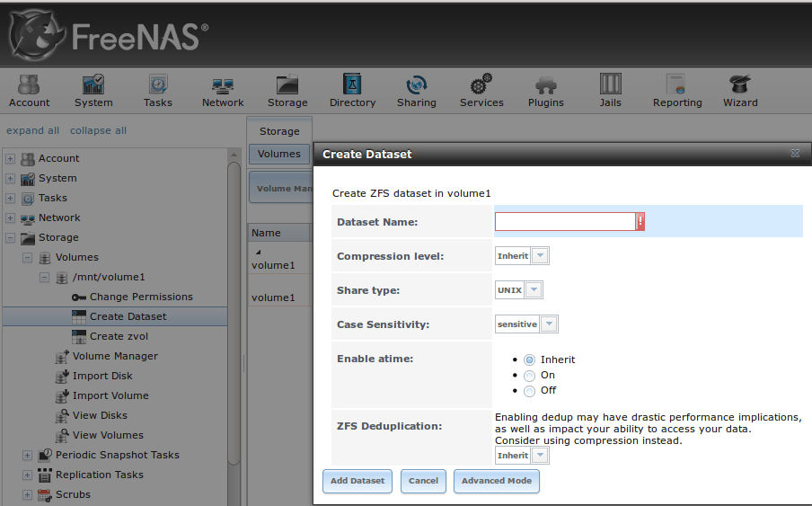Image resolution: width=812 pixels, height=506 pixels.
Task: Click the Volume Manager tree icon
Action: point(62,356)
